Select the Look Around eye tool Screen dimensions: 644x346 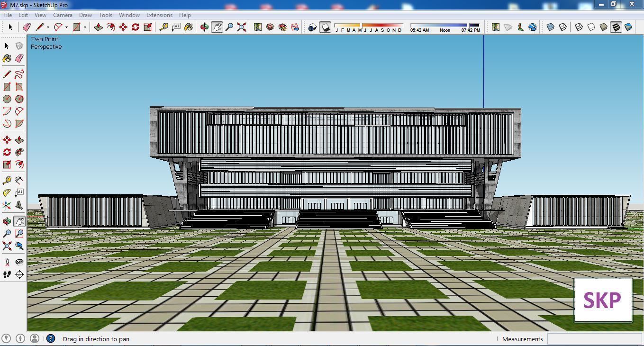coord(19,262)
